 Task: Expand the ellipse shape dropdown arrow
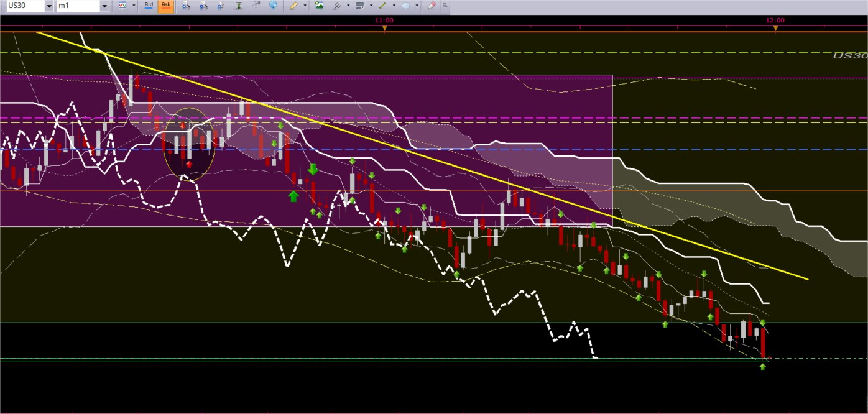(x=417, y=6)
